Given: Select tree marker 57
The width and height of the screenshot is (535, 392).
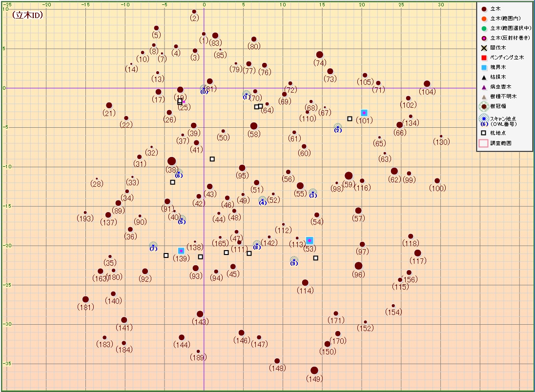Looking at the screenshot, I should coord(358,211).
